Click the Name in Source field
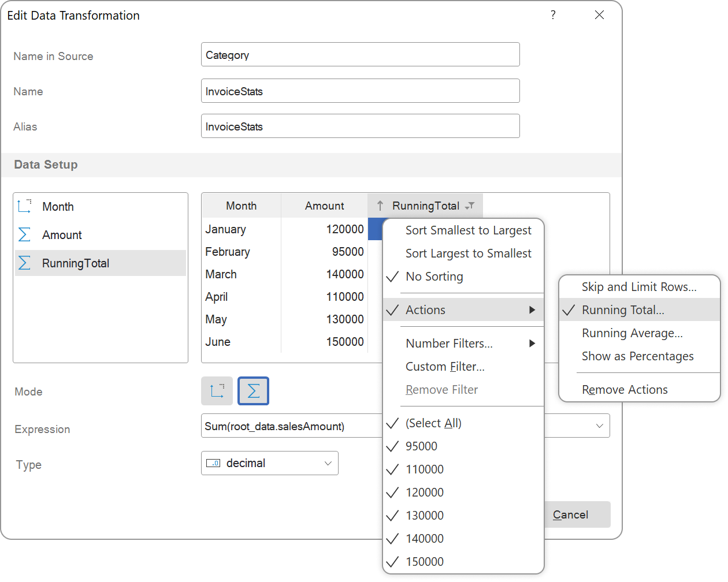This screenshot has height=582, width=728. (x=361, y=54)
